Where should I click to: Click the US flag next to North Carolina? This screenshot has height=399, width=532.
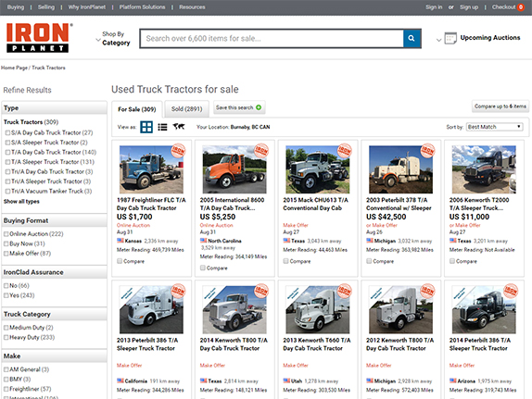point(203,241)
